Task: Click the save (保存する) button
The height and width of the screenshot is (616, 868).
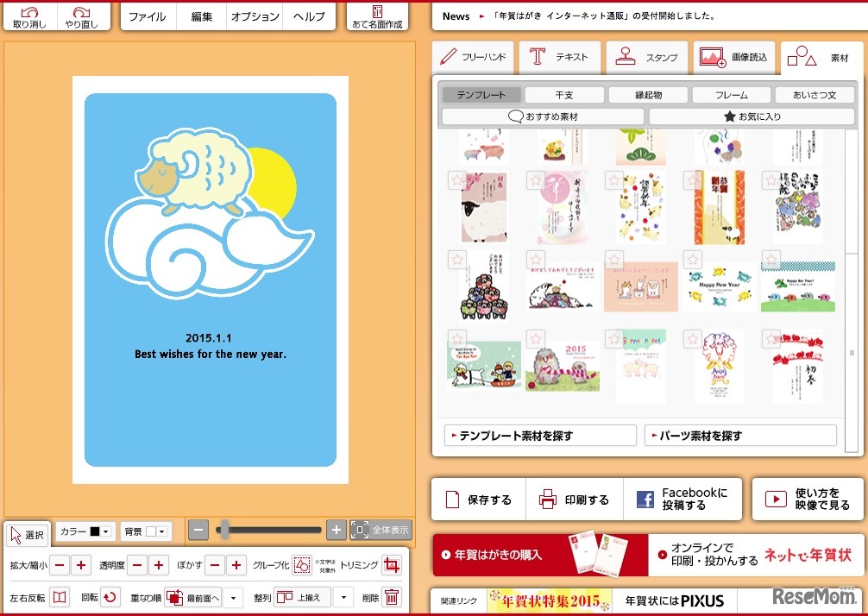Action: point(478,500)
